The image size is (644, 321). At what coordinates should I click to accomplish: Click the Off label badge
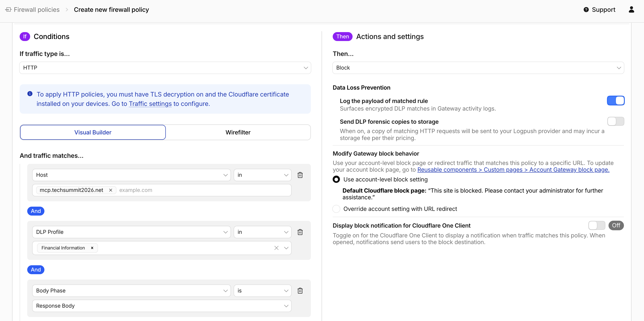pyautogui.click(x=616, y=225)
